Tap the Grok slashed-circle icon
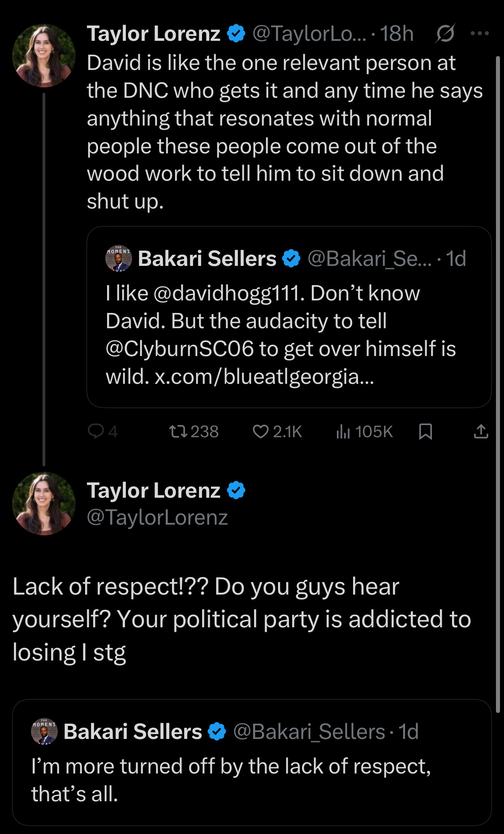 click(x=445, y=33)
